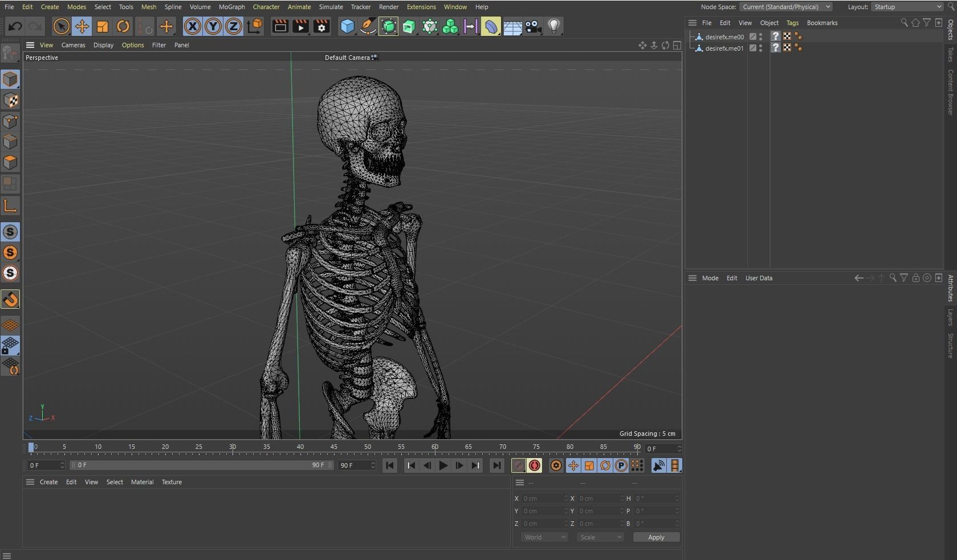The image size is (957, 560).
Task: Enable Axis mode L icon
Action: click(10, 206)
